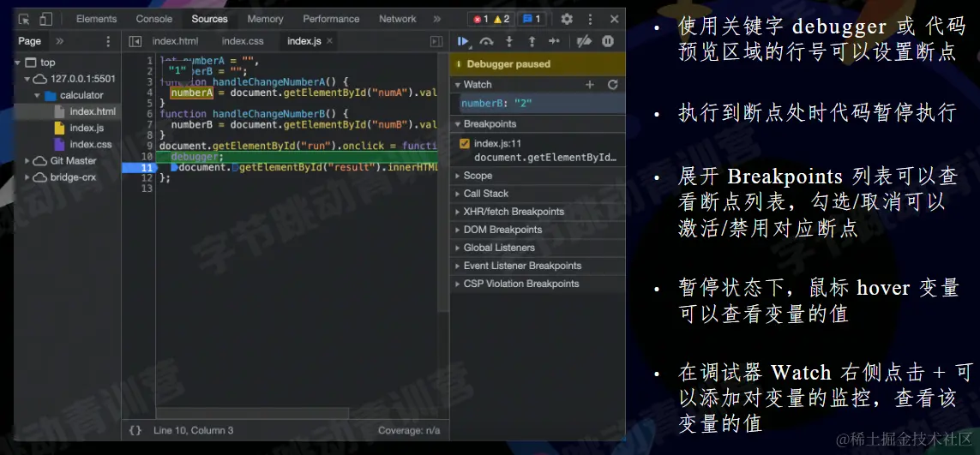Viewport: 980px width, 455px height.
Task: Step out of current function
Action: point(532,41)
